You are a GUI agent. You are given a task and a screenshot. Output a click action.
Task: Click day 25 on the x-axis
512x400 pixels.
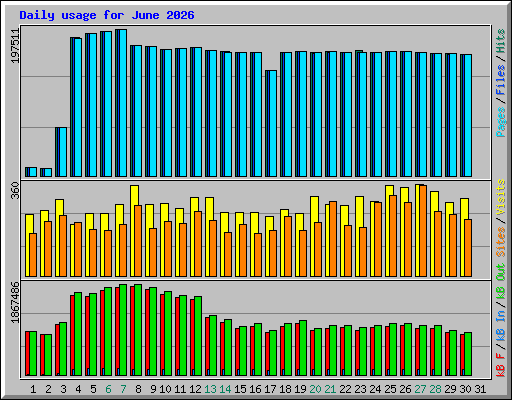point(390,389)
